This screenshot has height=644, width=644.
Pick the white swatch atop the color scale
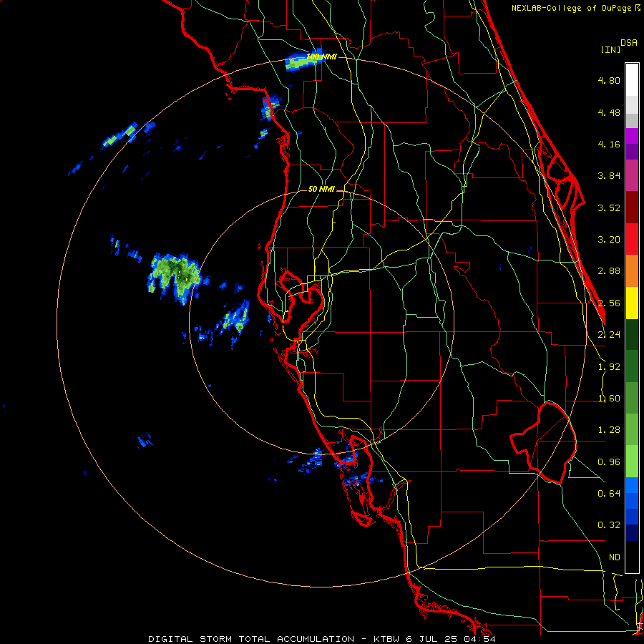point(632,80)
